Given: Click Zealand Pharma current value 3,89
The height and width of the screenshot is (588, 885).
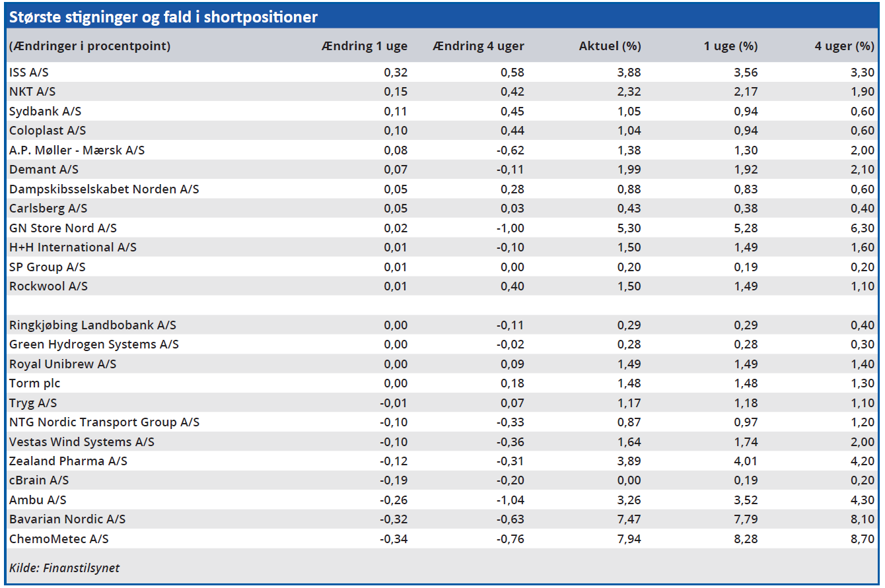Looking at the screenshot, I should pos(629,461).
